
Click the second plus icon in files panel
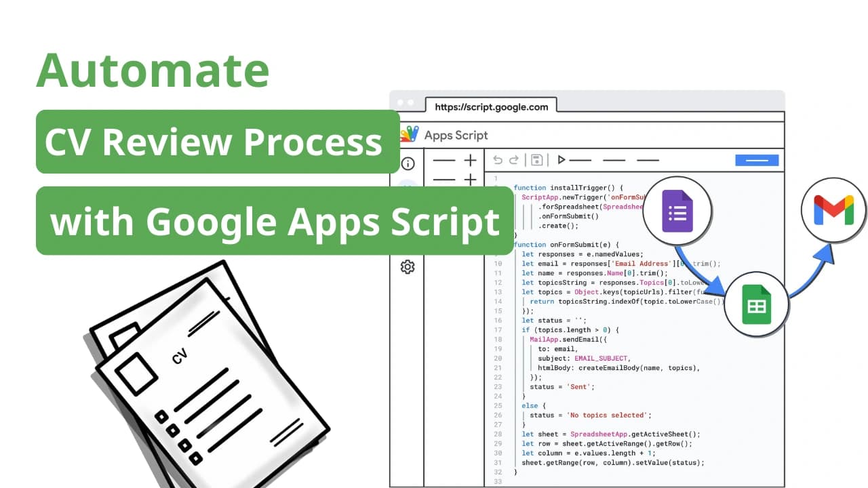click(470, 180)
